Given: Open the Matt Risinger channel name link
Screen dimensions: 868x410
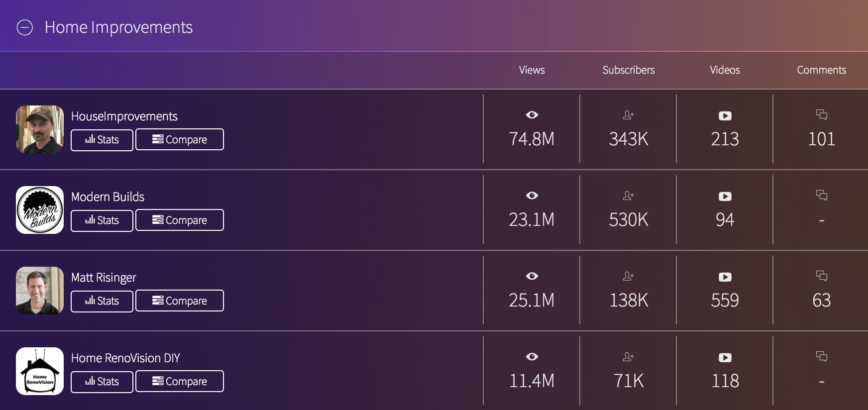Looking at the screenshot, I should pos(104,278).
